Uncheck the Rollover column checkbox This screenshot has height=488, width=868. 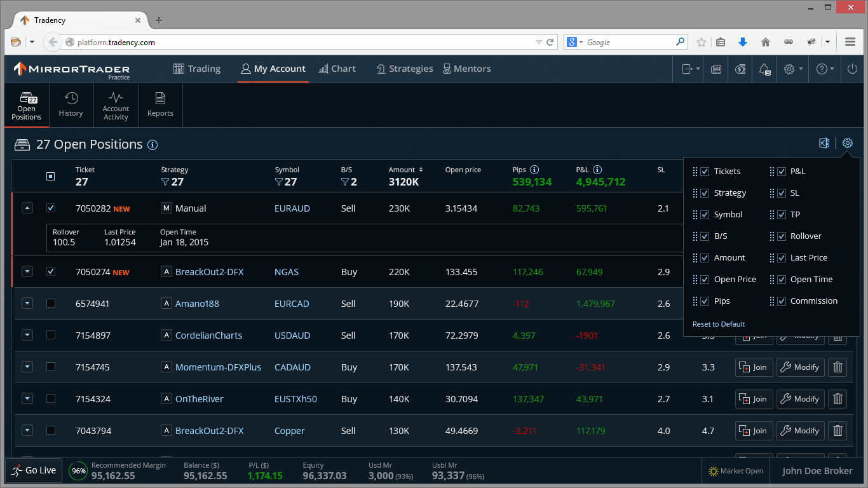point(782,236)
